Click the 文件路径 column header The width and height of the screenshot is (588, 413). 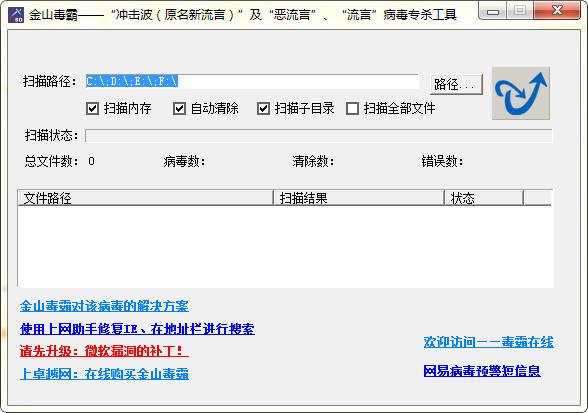146,198
